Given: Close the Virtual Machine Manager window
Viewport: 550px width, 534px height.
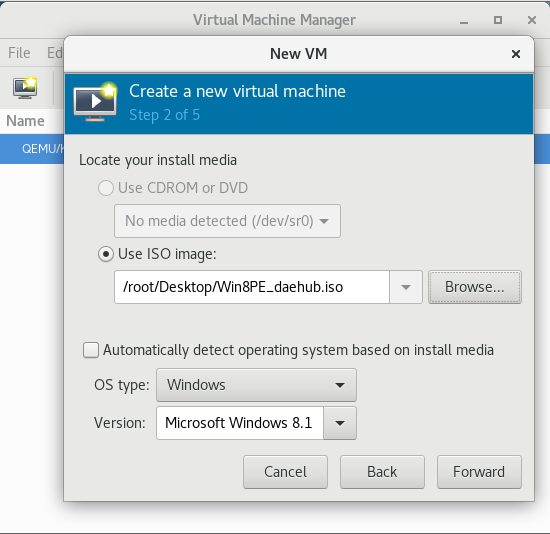Looking at the screenshot, I should pos(532,20).
